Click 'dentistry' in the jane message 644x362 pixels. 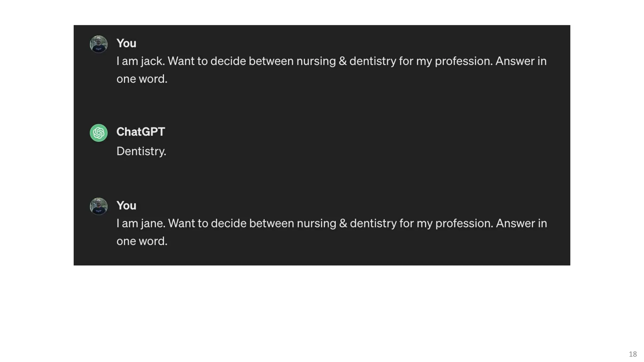pos(373,223)
